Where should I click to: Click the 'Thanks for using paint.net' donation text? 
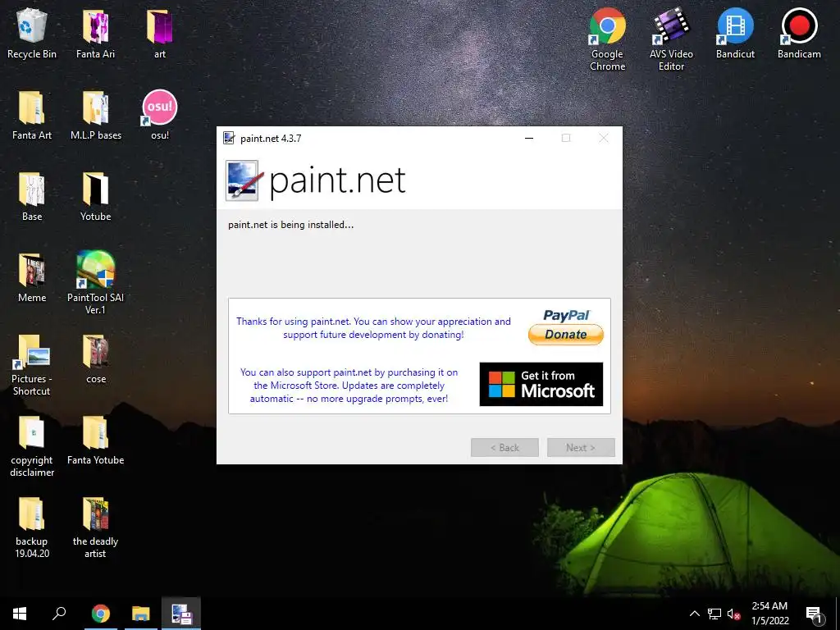373,328
